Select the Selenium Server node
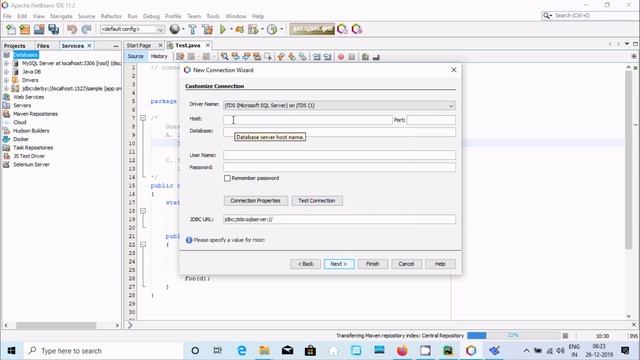Screen dimensions: 640x360 tap(31, 164)
